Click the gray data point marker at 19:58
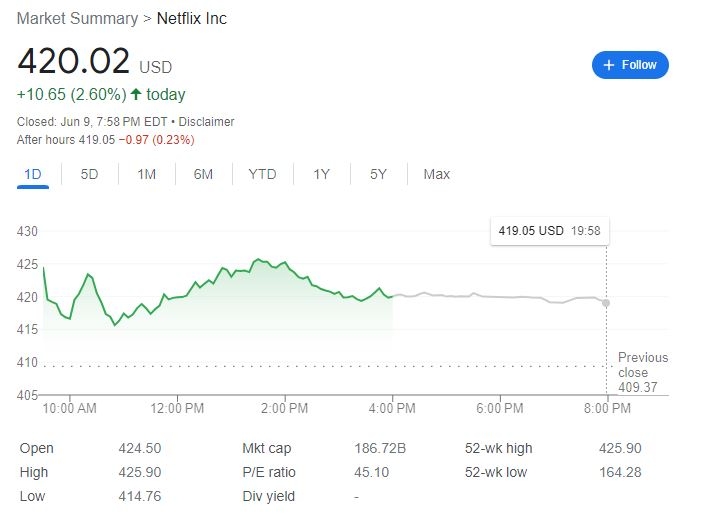 coord(606,303)
